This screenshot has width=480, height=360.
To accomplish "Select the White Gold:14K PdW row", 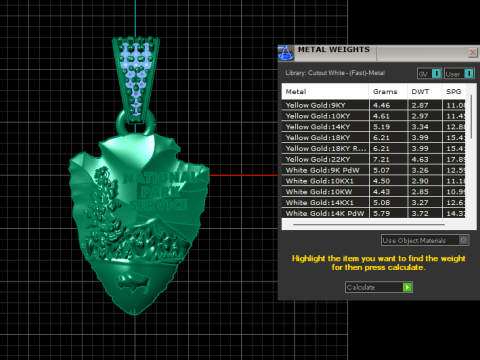I will click(373, 213).
